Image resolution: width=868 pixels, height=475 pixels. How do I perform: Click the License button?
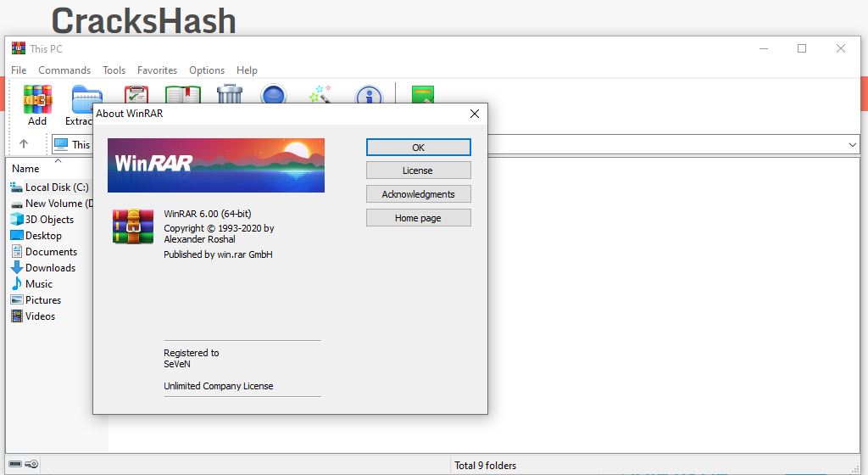coord(419,170)
